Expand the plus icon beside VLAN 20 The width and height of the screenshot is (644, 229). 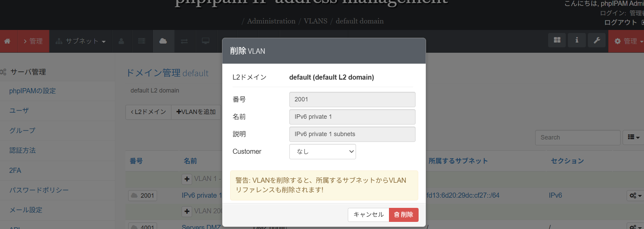tap(187, 211)
